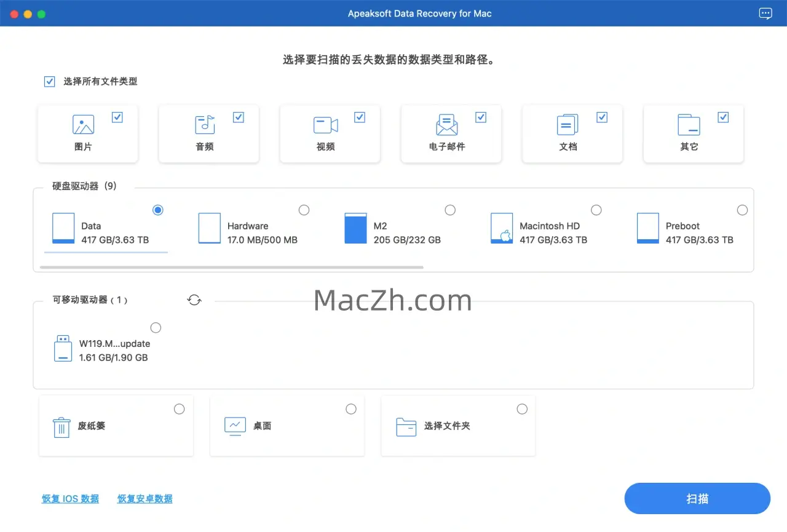
Task: Click the picture (图片) file type icon
Action: [x=83, y=125]
